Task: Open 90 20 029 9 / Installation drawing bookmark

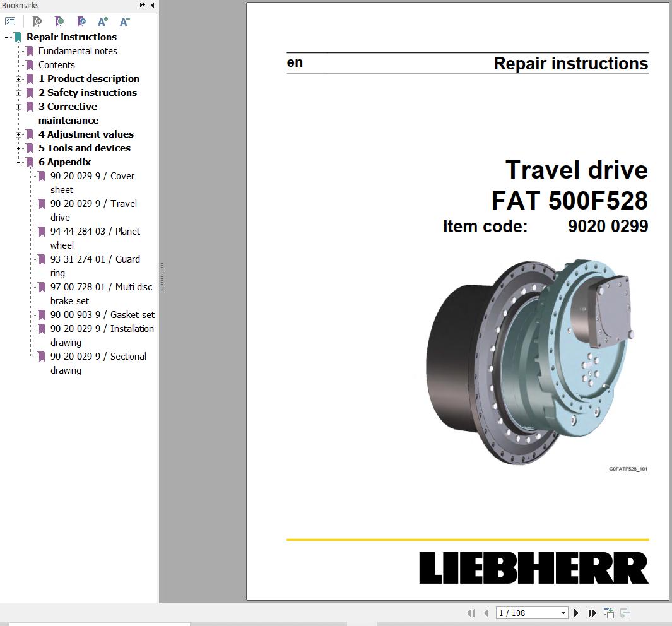Action: click(102, 336)
